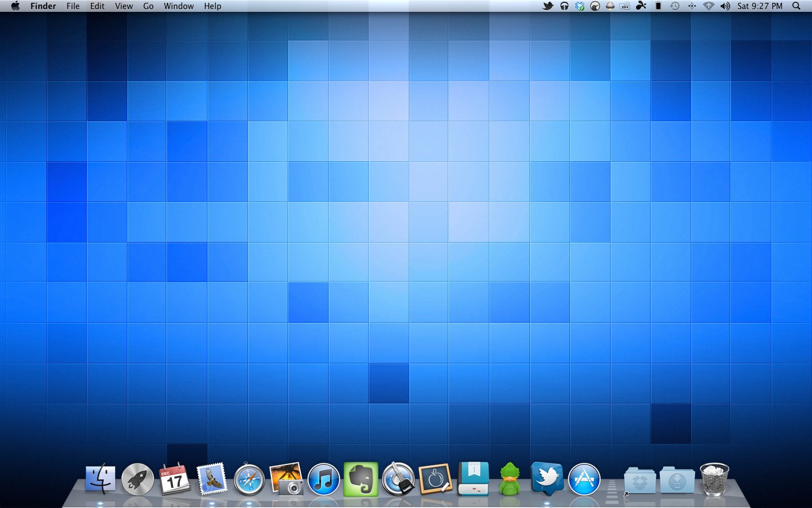
Task: Open volume control in menu bar
Action: pyautogui.click(x=725, y=6)
